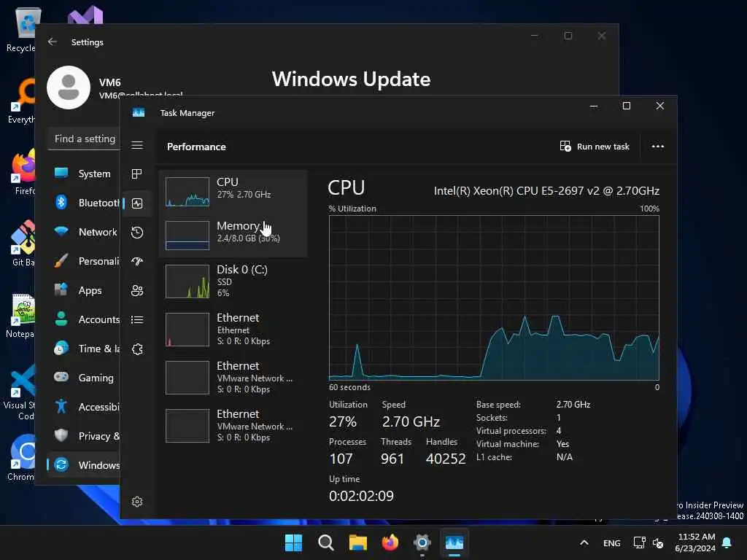Click Run new task button

pos(595,146)
